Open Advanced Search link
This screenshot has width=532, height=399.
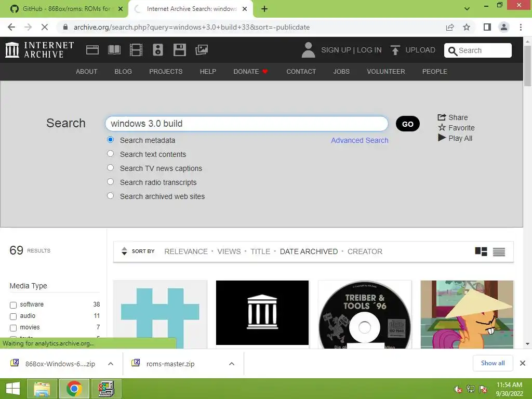360,140
